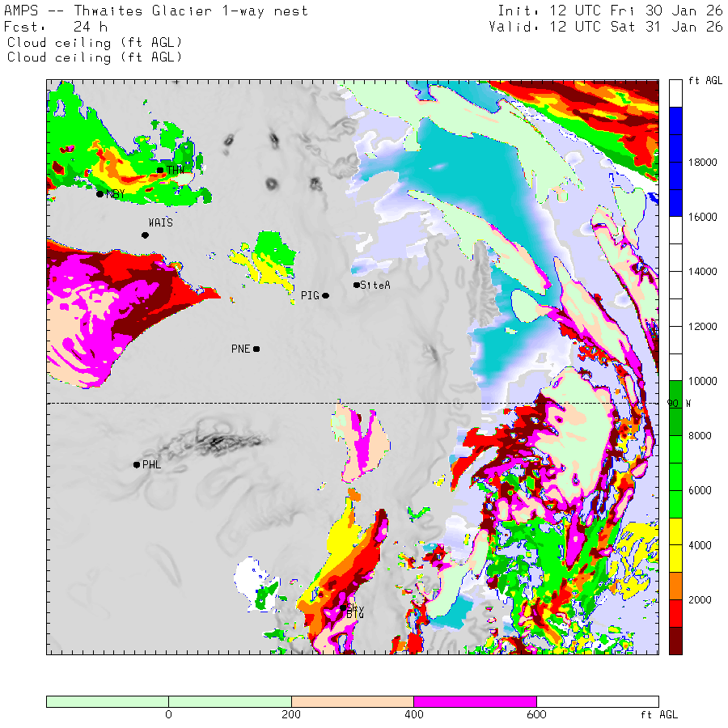The width and height of the screenshot is (728, 728).
Task: Click the "PIG" station label text
Action: click(x=310, y=296)
